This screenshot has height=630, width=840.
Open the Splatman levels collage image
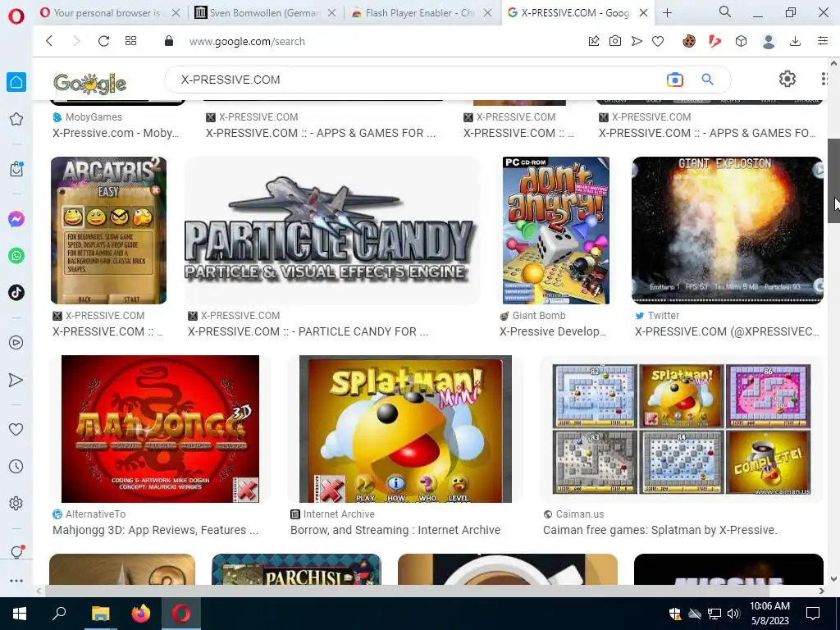[x=682, y=428]
